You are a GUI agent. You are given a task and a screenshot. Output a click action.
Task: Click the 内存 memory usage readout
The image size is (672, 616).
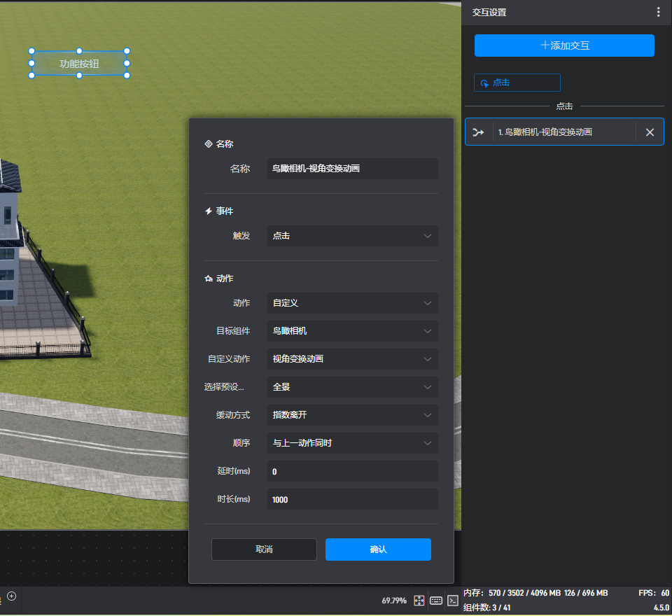point(535,593)
